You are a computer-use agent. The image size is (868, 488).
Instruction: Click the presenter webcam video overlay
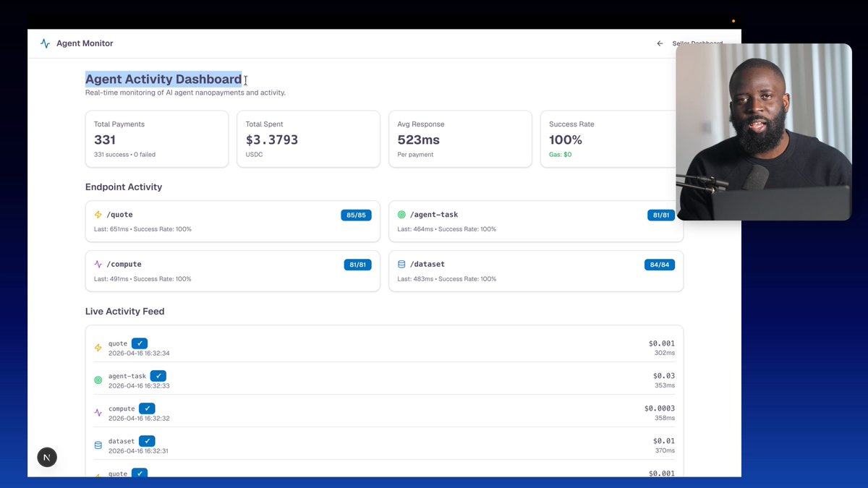tap(764, 132)
